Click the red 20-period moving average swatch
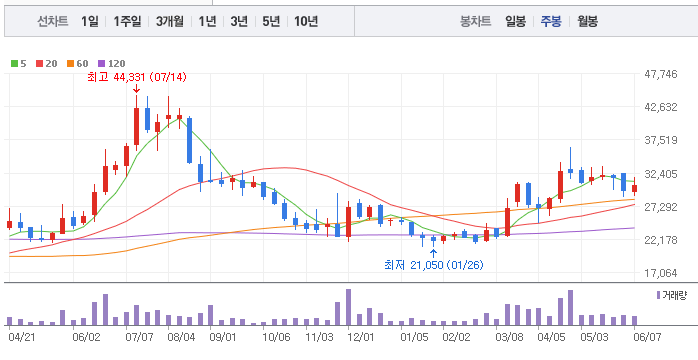Image resolution: width=698 pixels, height=360 pixels. coord(40,64)
